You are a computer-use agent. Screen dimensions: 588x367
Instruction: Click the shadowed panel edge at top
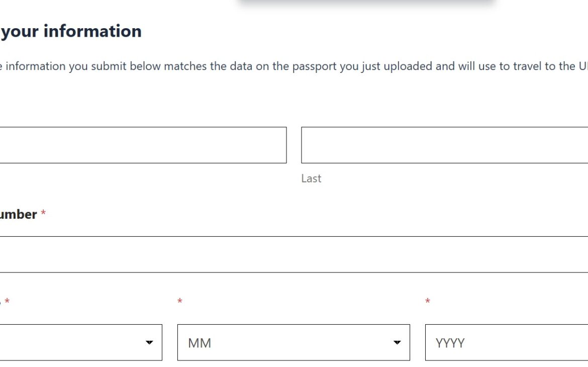367,3
